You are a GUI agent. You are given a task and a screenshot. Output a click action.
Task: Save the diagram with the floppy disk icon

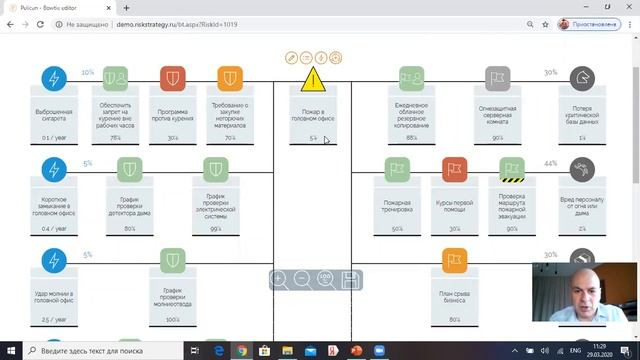pos(351,280)
